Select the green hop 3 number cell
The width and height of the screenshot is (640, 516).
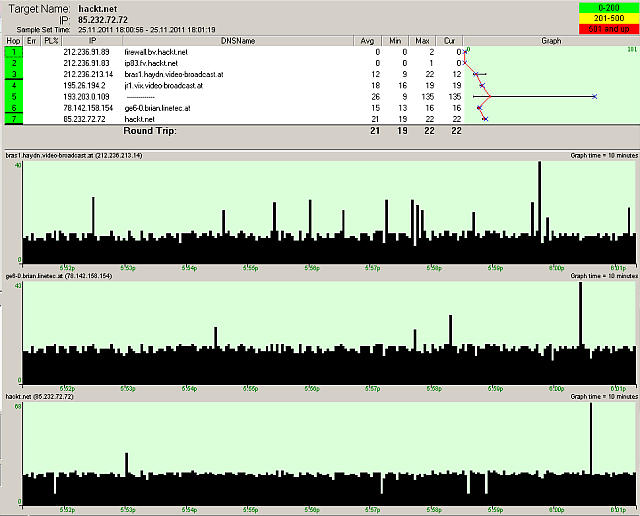[x=15, y=73]
